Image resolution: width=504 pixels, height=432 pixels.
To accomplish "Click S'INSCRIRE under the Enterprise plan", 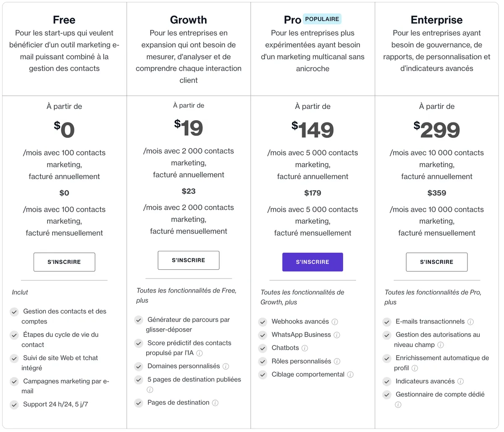I will (437, 262).
